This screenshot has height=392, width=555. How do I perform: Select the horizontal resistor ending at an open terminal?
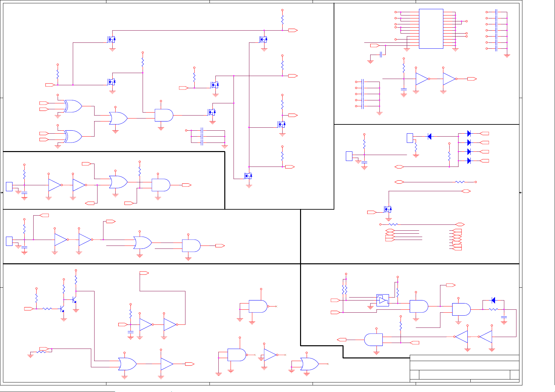tap(460, 182)
